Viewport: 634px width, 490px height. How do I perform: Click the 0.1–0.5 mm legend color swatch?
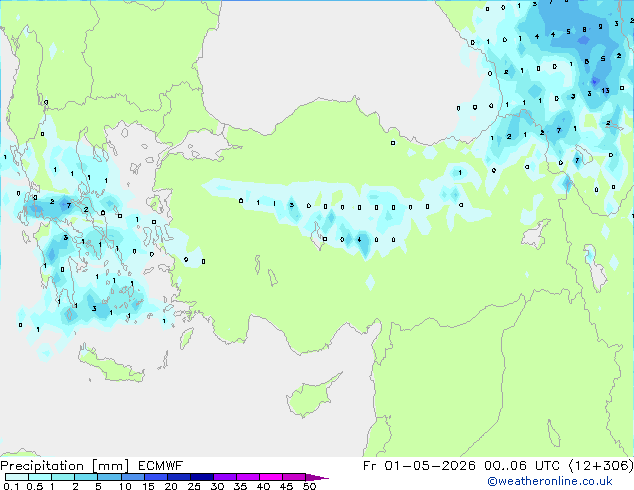pyautogui.click(x=17, y=477)
